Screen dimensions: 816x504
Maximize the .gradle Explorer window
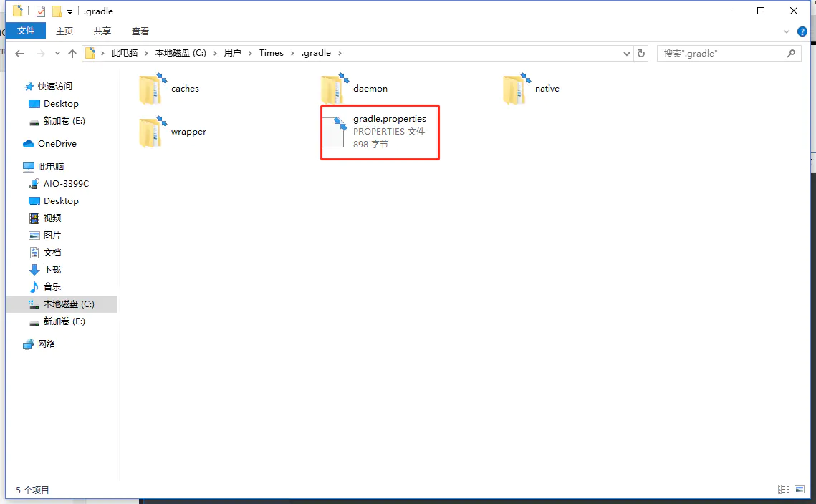pos(761,11)
